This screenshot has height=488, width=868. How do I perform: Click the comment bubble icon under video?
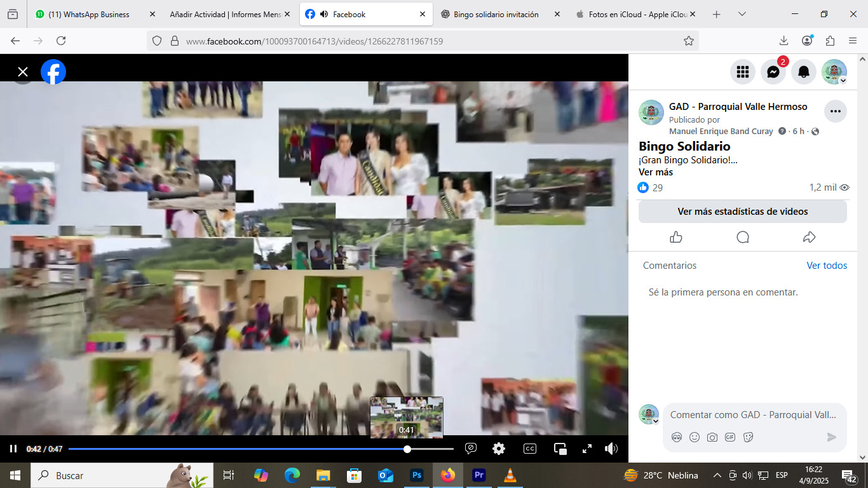pos(742,237)
